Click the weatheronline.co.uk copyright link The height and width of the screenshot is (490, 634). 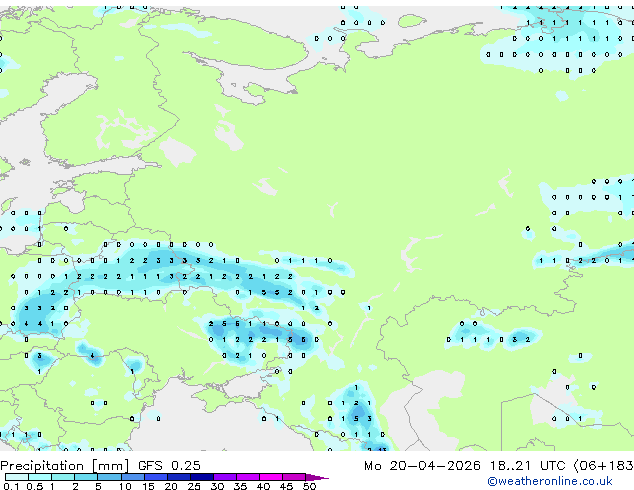click(x=550, y=481)
